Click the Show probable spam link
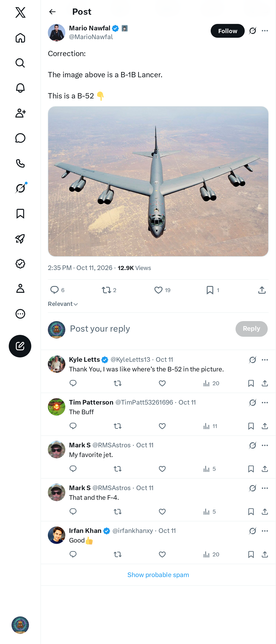Screen dimensions: 276x644 click(x=158, y=575)
